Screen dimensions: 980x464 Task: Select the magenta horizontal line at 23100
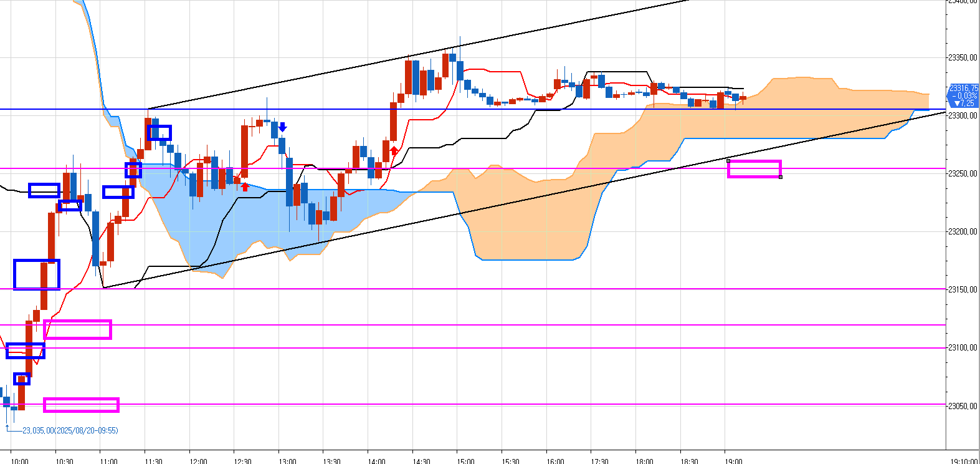pos(473,348)
